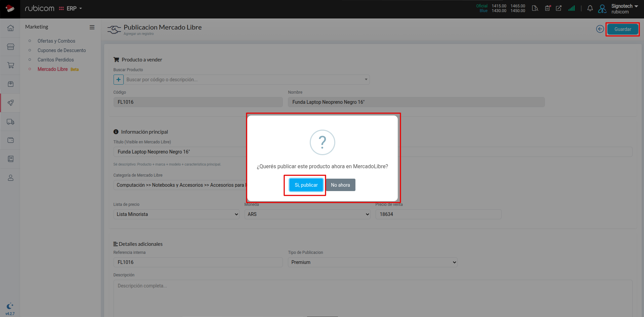Toggle the Marketing hamburger menu icon
This screenshot has width=644, height=317.
tap(92, 27)
